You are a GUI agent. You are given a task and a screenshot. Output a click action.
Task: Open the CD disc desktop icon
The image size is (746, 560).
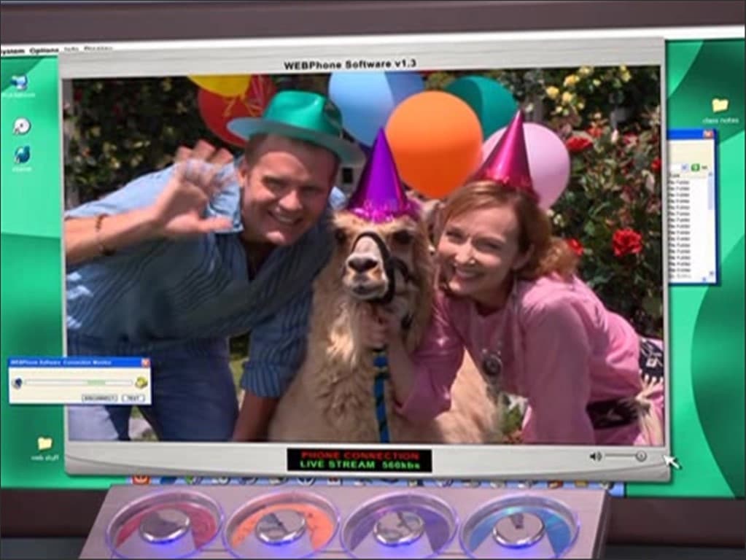pos(21,126)
